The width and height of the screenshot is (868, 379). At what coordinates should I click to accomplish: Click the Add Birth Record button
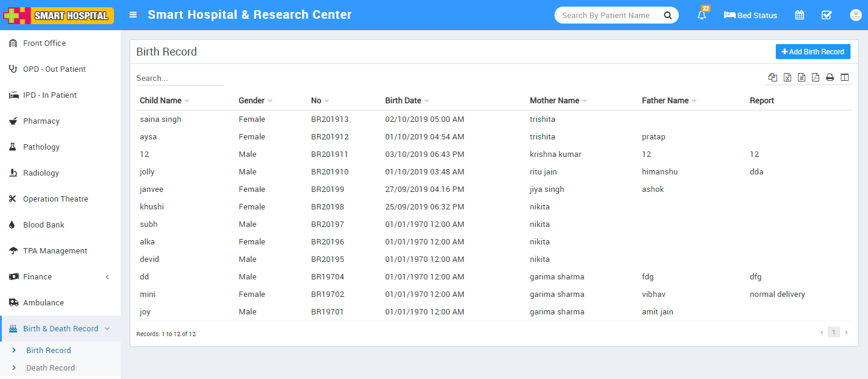(813, 52)
